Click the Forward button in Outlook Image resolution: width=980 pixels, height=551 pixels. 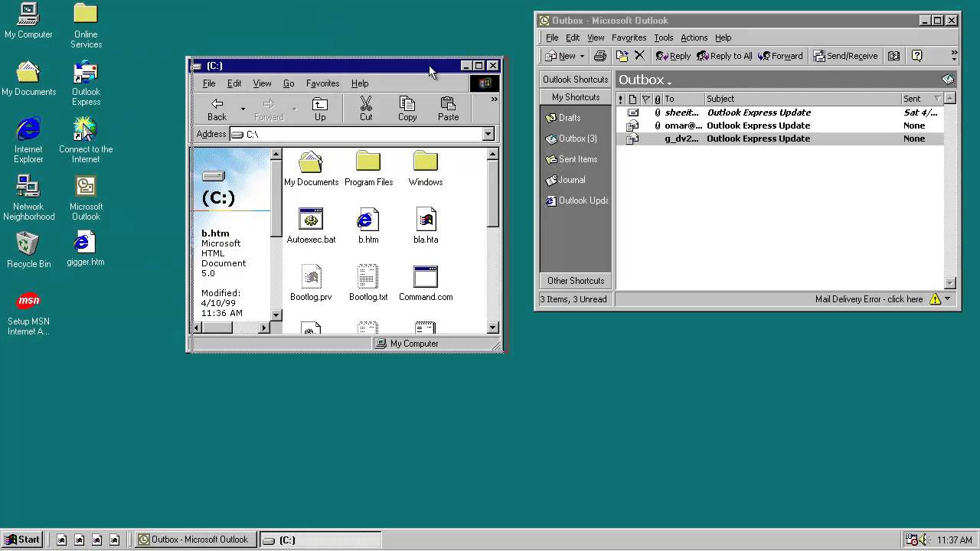click(x=780, y=56)
